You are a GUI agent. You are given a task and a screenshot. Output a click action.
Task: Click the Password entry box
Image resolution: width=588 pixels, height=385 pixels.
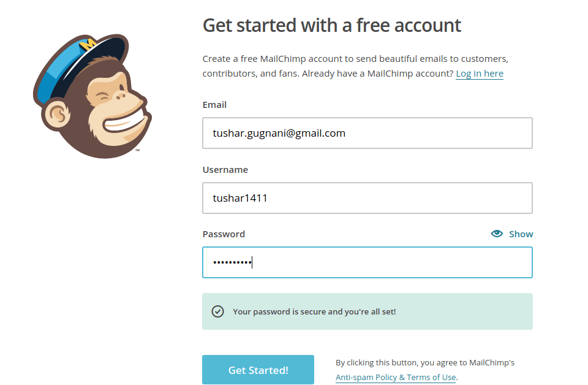click(x=367, y=262)
